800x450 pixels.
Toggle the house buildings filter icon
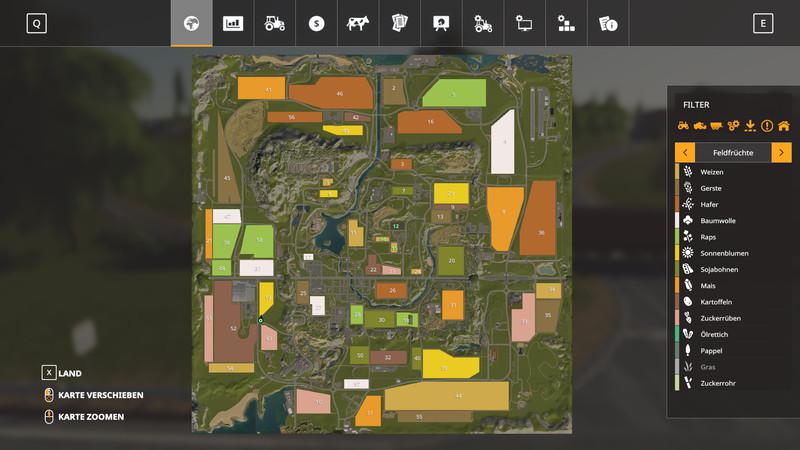[x=784, y=126]
